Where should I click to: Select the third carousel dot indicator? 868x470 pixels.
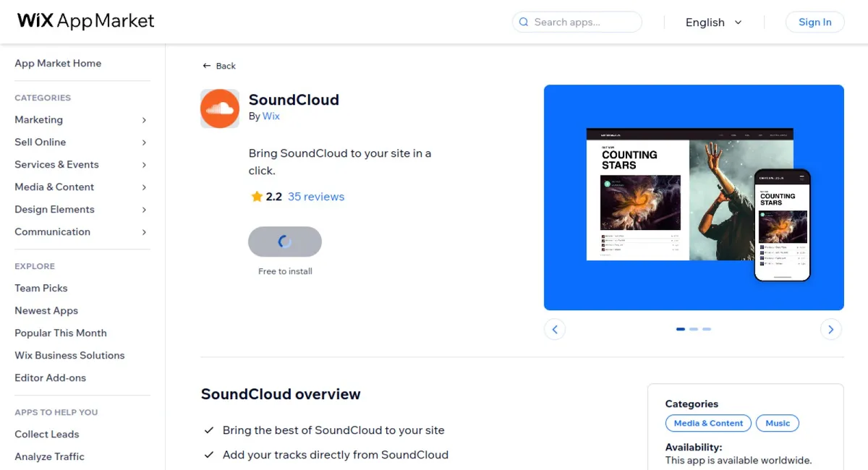707,329
